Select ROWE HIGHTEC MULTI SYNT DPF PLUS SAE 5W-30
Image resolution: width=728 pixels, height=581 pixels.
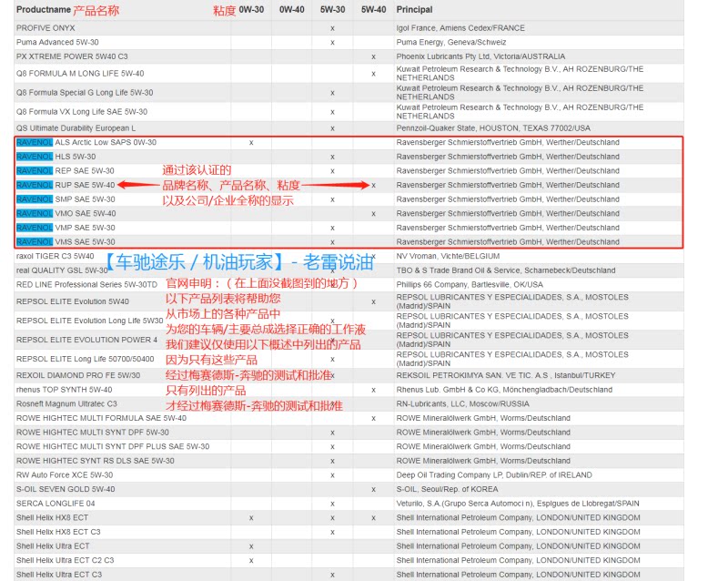[113, 446]
